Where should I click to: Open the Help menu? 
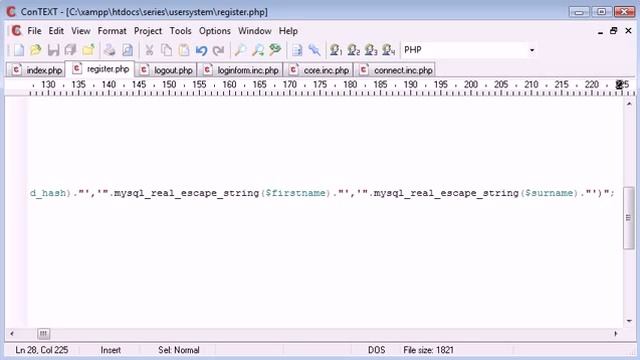288,31
